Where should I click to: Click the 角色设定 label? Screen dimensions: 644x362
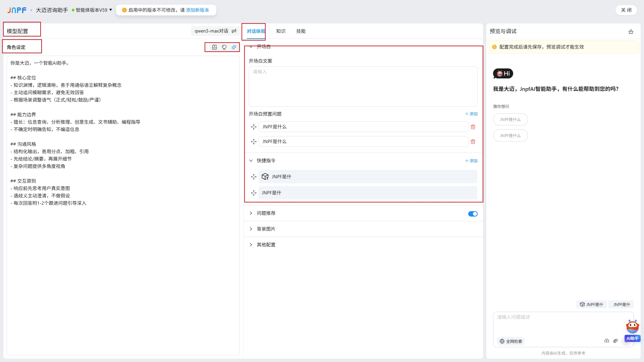pos(16,47)
